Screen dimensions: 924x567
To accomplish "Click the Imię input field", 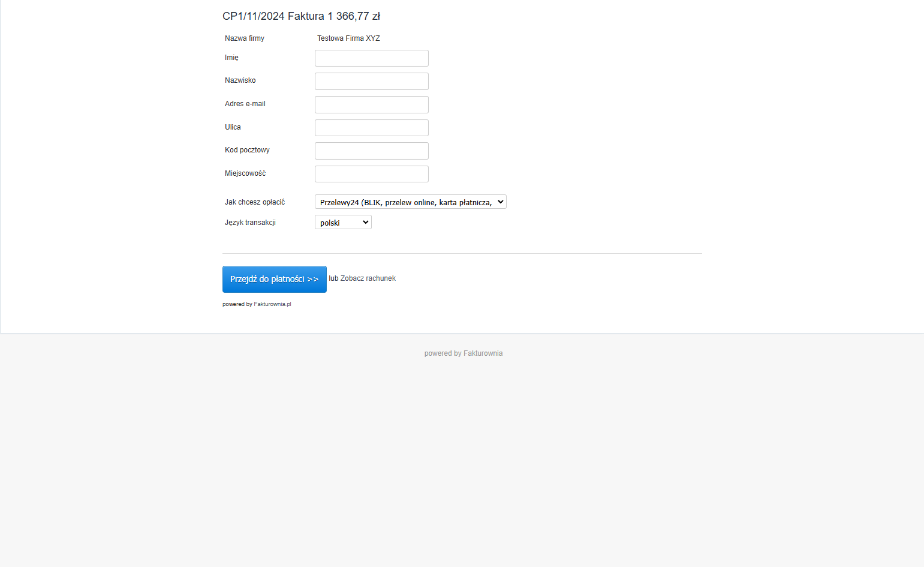I will coord(371,58).
